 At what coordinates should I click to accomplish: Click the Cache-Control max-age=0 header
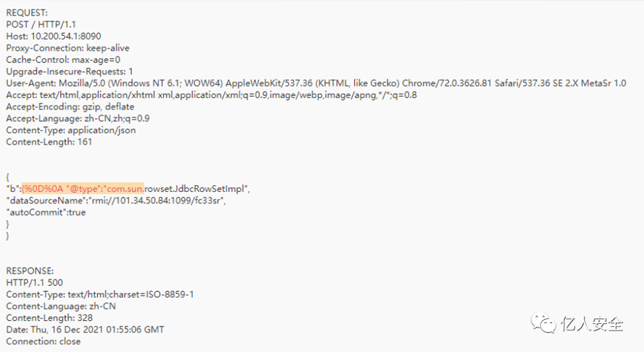[63, 60]
